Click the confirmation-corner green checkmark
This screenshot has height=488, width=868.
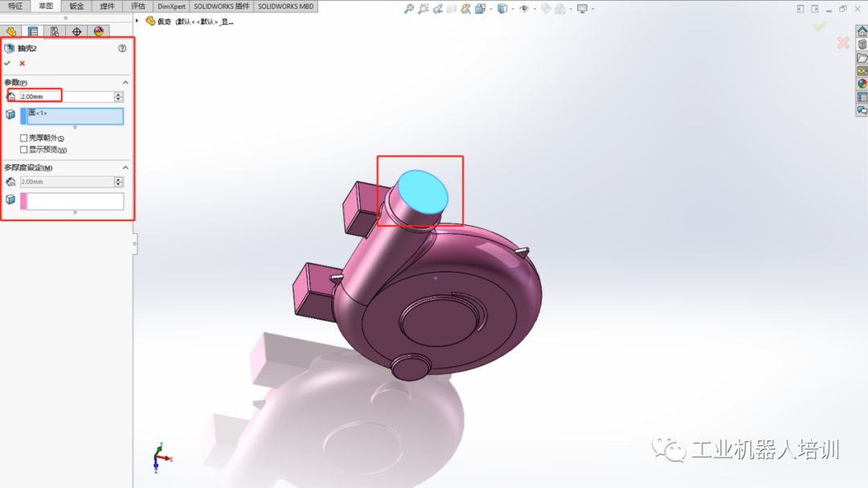point(819,26)
